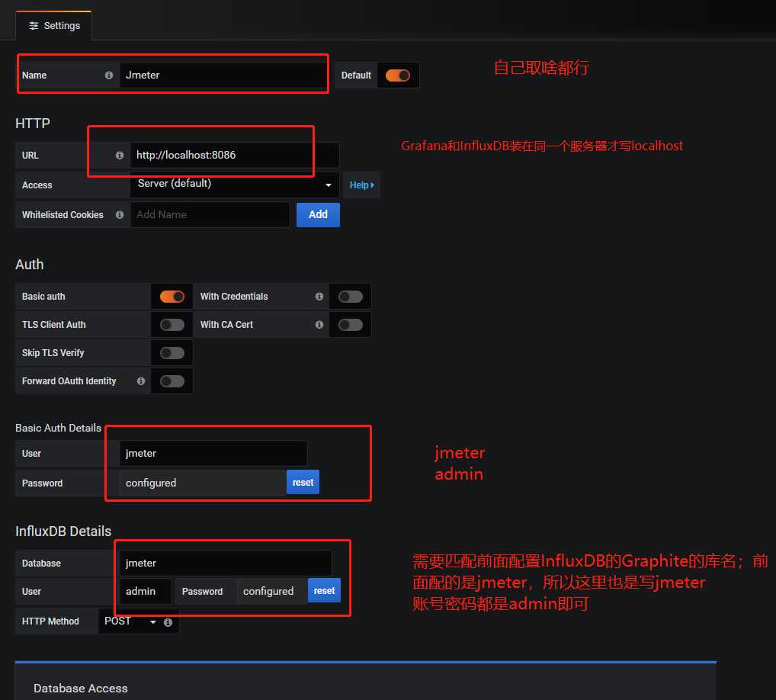Toggle the Default data source switch
This screenshot has width=776, height=700.
[398, 75]
